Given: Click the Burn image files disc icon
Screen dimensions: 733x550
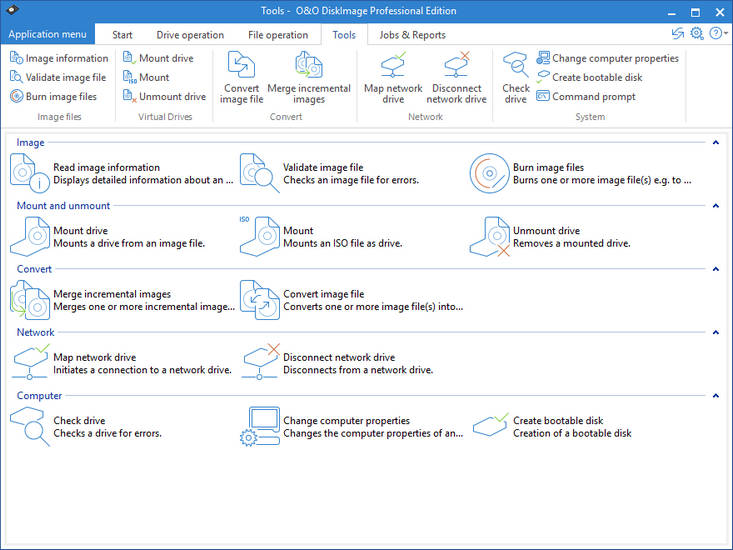Looking at the screenshot, I should click(490, 174).
